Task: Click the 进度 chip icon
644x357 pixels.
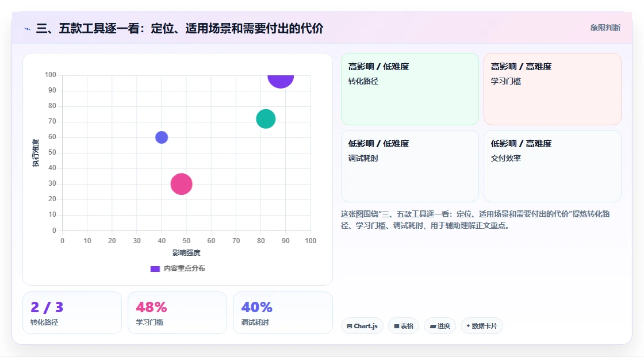Action: coord(433,326)
